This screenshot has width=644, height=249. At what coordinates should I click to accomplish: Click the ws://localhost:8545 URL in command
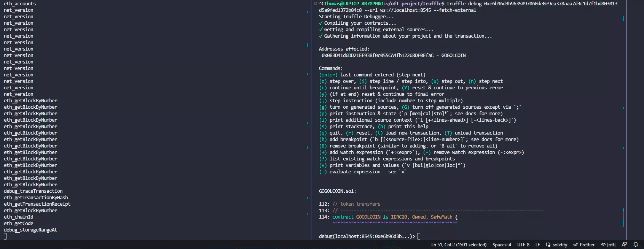tap(406, 10)
